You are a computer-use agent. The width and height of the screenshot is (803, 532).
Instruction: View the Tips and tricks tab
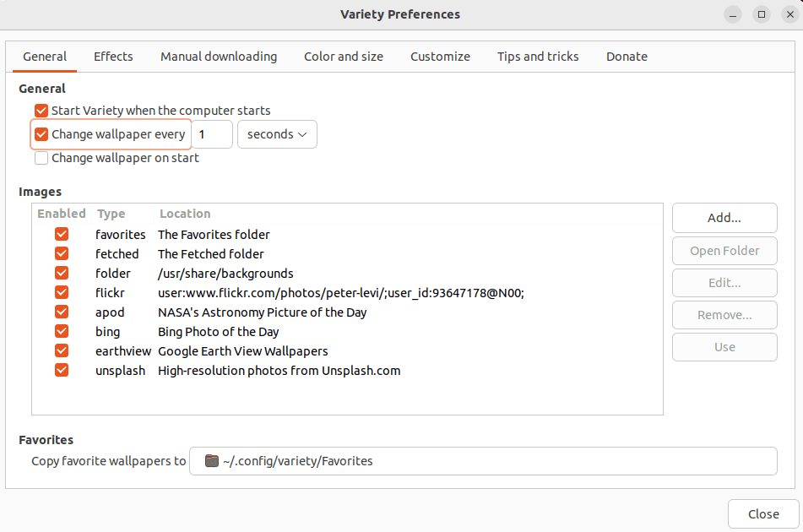click(538, 57)
